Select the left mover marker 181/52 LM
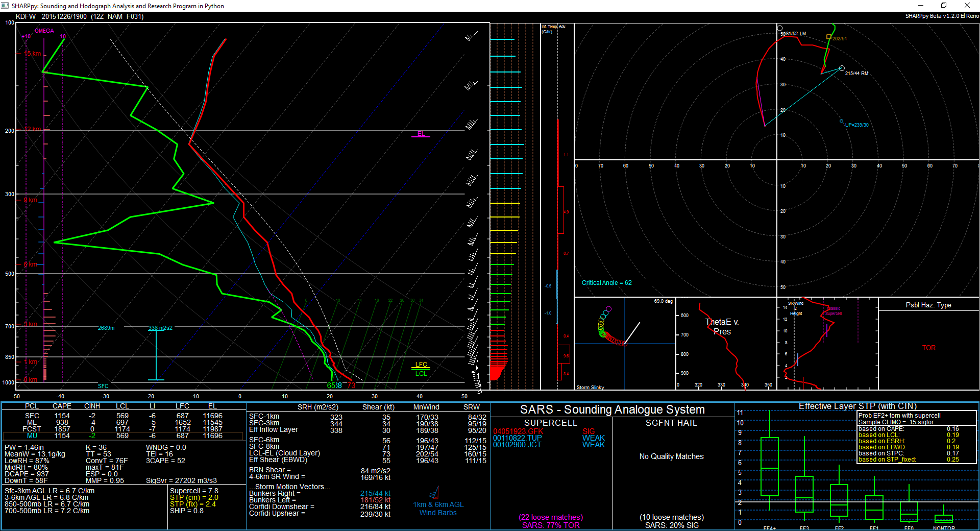Screen dimensions: 980x531 780,28
